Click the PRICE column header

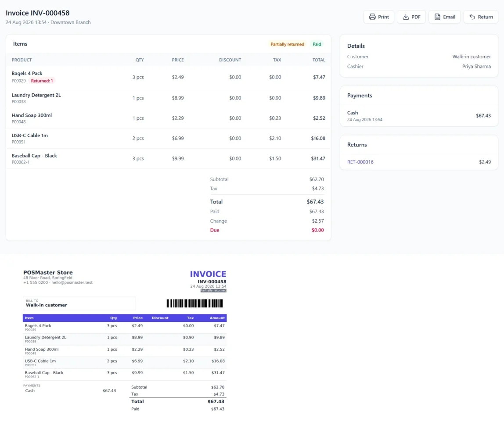coord(178,60)
